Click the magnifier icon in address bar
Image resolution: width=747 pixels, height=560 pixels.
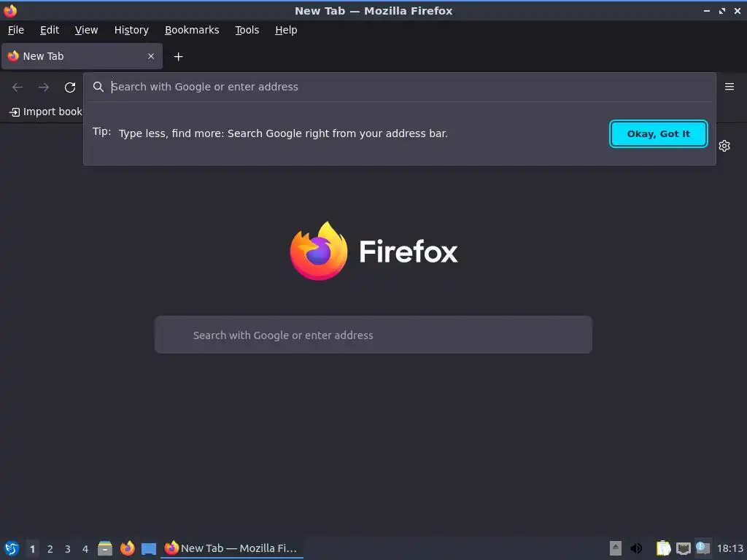98,87
